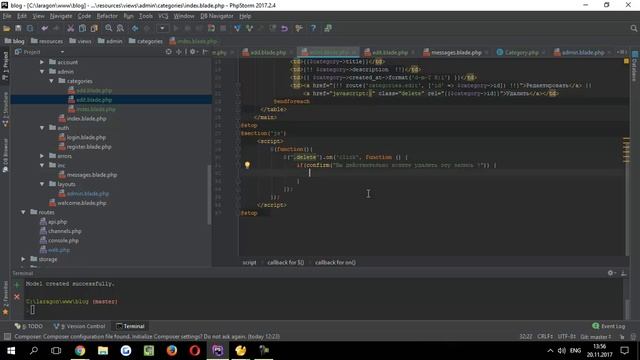Click the Synchronize toolbar icon

pyautogui.click(x=30, y=28)
